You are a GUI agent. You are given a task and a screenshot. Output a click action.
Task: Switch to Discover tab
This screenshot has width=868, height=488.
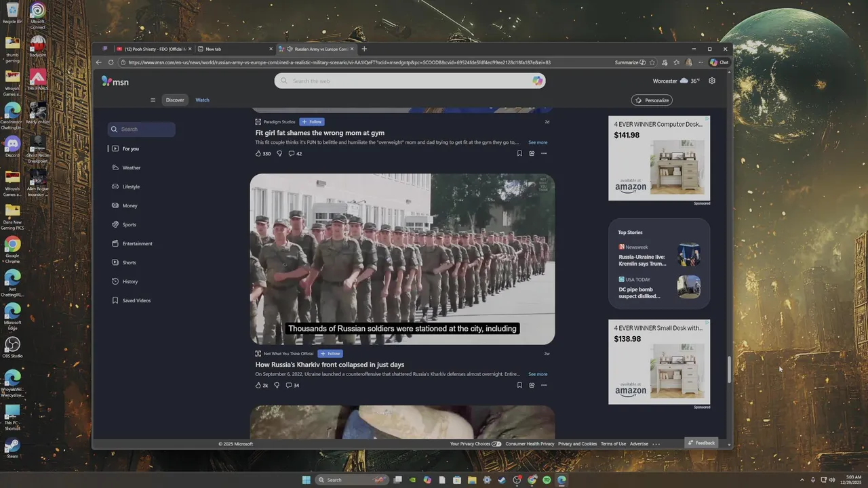[x=175, y=100]
